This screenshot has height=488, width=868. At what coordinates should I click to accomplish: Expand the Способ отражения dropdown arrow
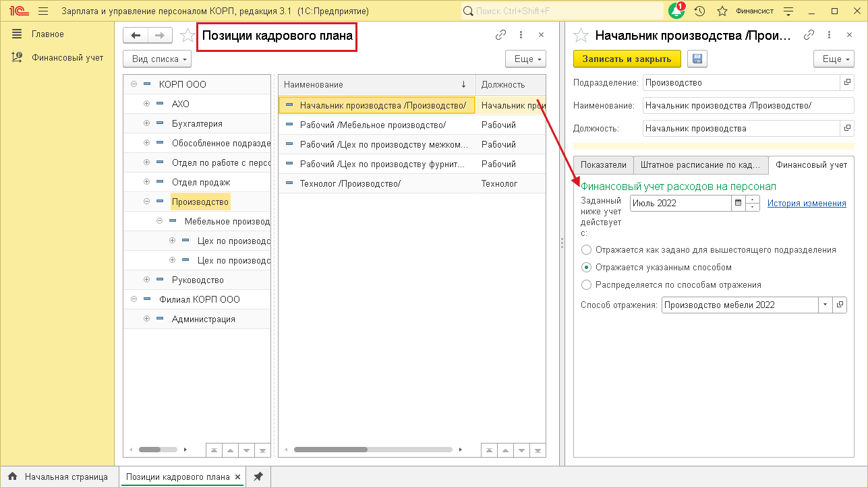[x=826, y=305]
